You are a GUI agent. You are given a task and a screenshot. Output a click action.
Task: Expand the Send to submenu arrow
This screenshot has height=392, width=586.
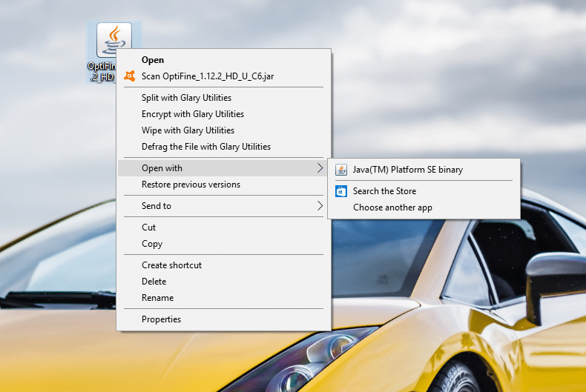point(320,206)
